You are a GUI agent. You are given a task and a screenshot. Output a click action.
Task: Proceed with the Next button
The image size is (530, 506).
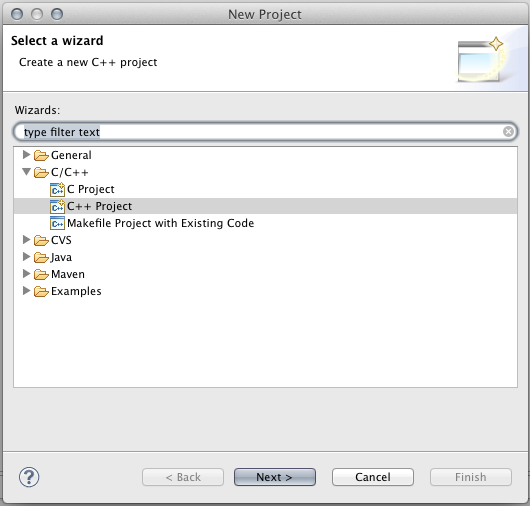[275, 477]
